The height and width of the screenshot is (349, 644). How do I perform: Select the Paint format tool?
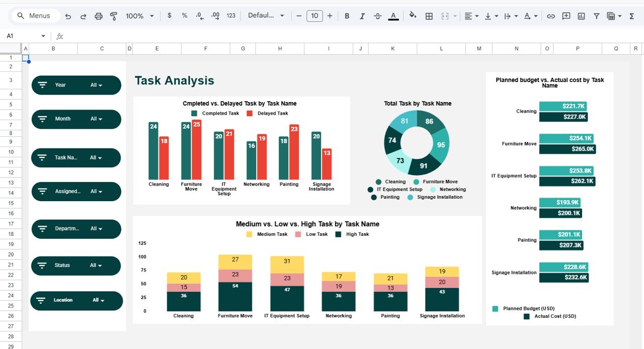pos(114,16)
